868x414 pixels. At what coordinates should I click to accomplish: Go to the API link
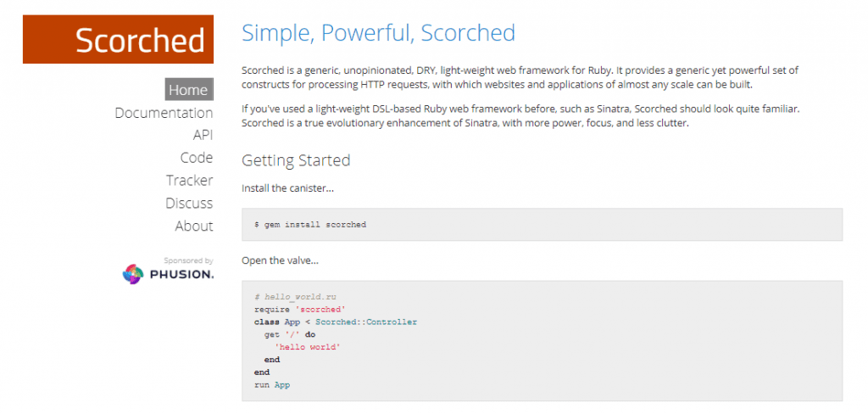point(203,135)
